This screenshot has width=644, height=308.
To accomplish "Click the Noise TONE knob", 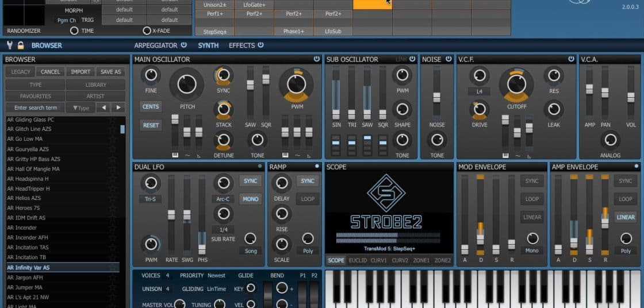I will [436, 140].
